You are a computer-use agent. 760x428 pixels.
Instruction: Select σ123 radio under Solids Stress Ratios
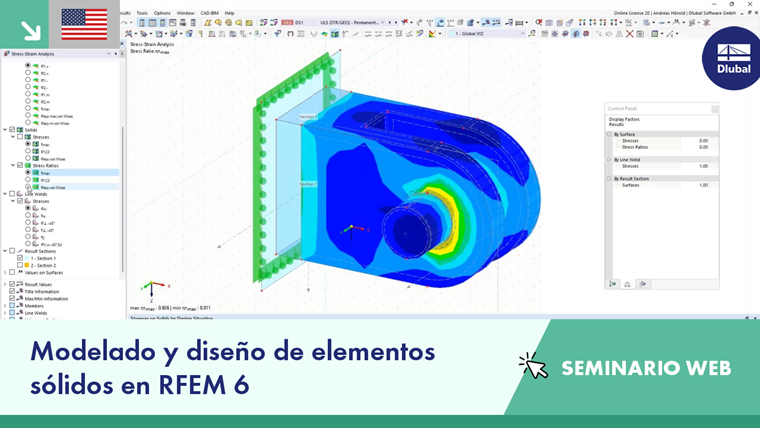[x=28, y=179]
